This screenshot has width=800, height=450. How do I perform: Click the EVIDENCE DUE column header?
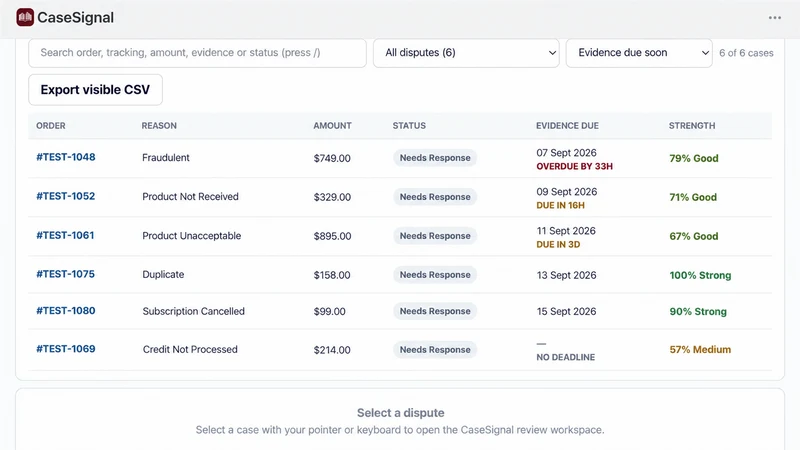click(567, 126)
